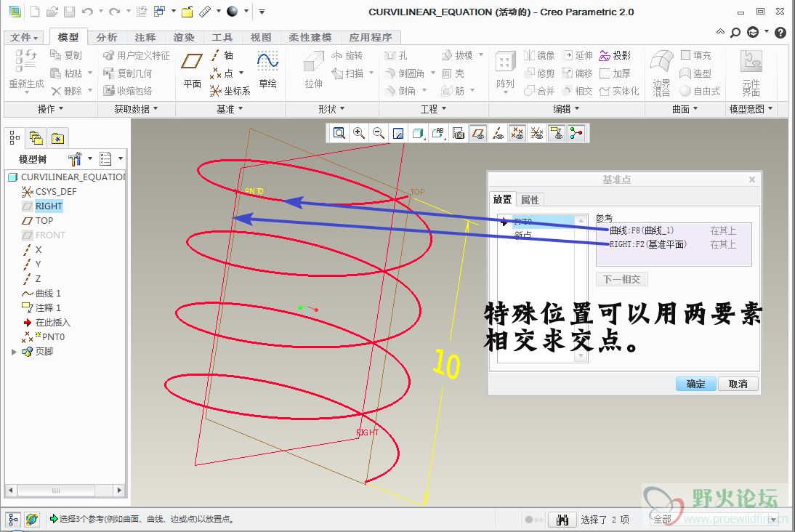The image size is (795, 532).
Task: Toggle datum axis display in graphics toolbar
Action: pos(497,134)
